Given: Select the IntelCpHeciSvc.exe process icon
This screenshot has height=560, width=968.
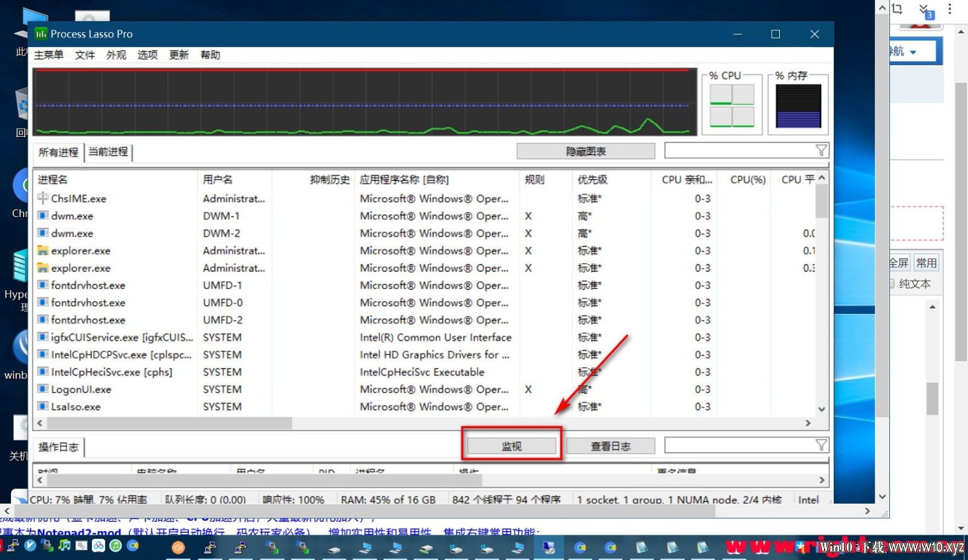Looking at the screenshot, I should (x=43, y=372).
